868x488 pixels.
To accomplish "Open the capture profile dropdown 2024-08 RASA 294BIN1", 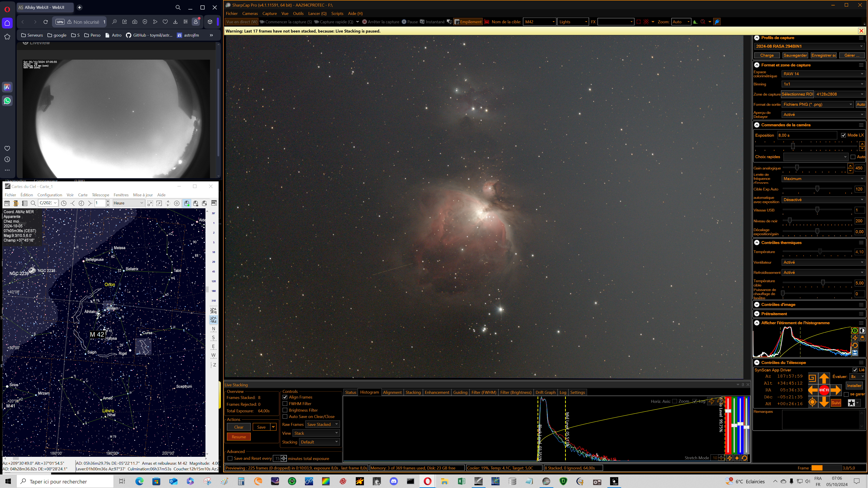I will (809, 46).
